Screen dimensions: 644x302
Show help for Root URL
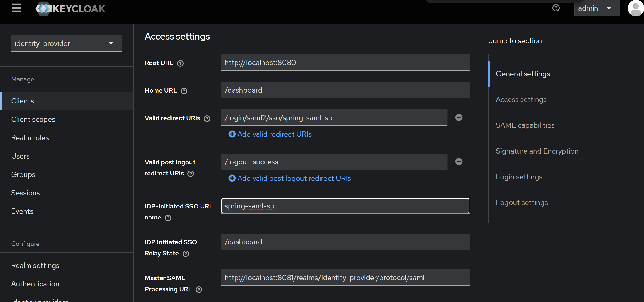click(180, 63)
